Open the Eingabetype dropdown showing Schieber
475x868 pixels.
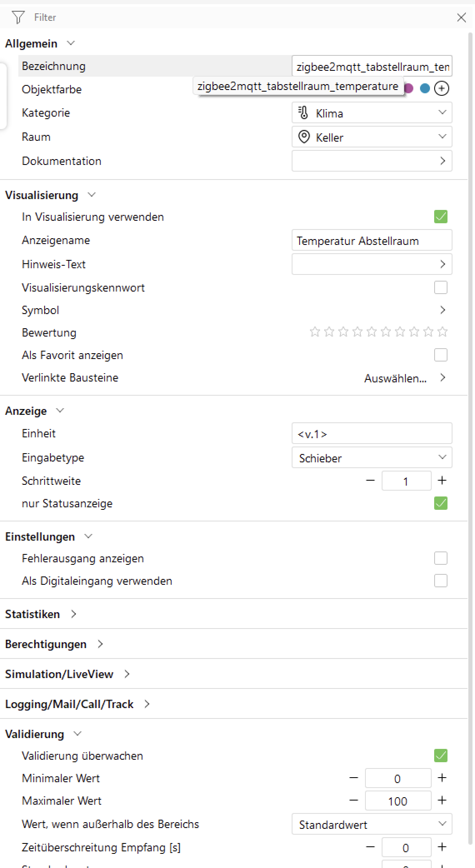point(442,457)
